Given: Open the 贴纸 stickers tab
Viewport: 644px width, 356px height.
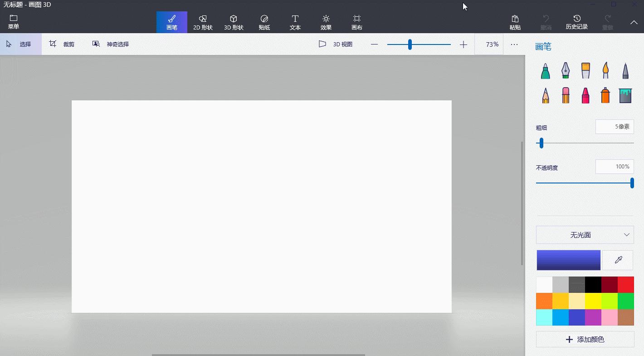Looking at the screenshot, I should pos(264,22).
